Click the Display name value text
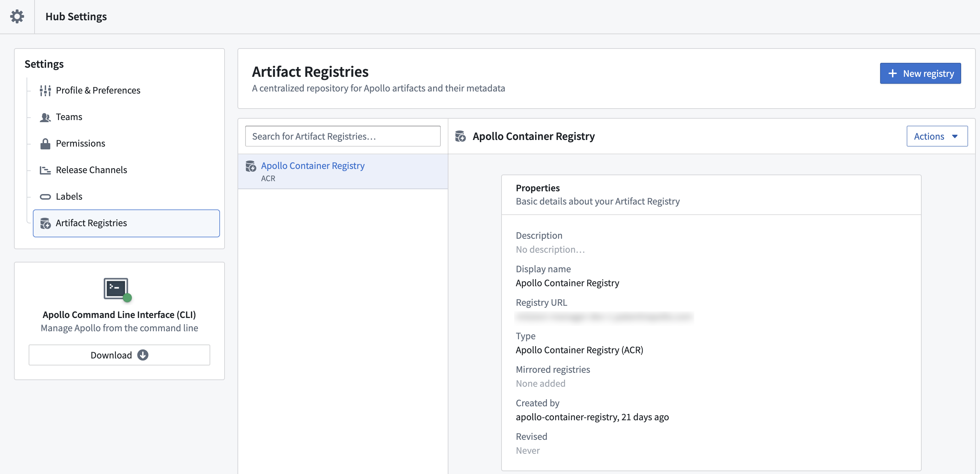This screenshot has width=980, height=474. pyautogui.click(x=567, y=283)
